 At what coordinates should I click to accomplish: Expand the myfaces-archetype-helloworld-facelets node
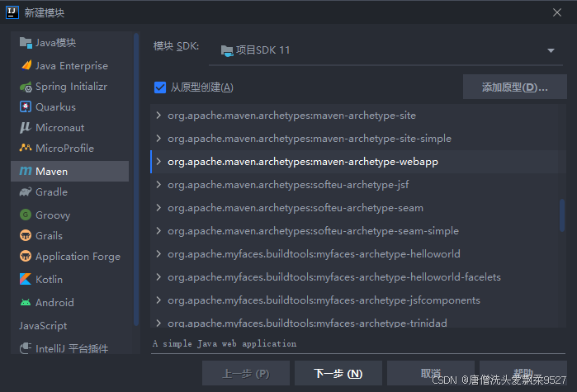click(x=158, y=277)
